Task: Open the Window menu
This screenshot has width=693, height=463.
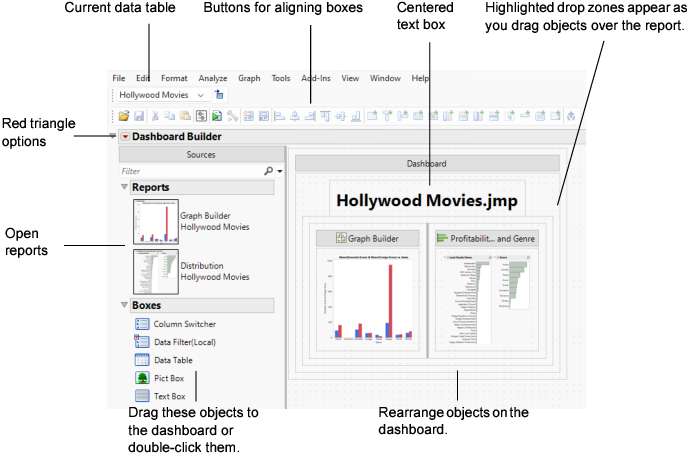Action: click(x=385, y=78)
